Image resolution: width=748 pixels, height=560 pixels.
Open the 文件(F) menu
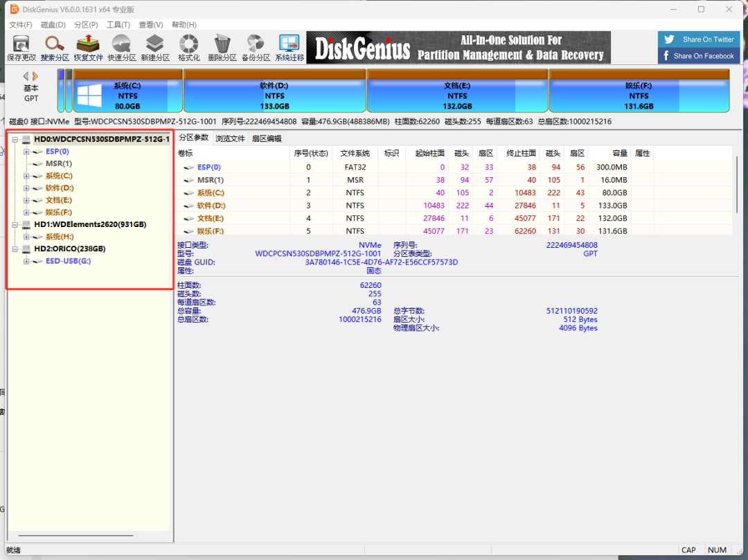coord(21,25)
